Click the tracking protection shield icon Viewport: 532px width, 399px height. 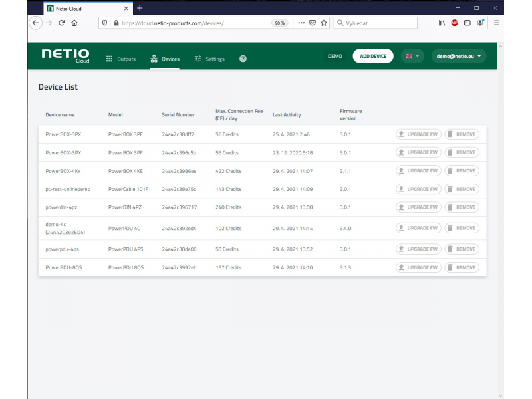click(104, 23)
